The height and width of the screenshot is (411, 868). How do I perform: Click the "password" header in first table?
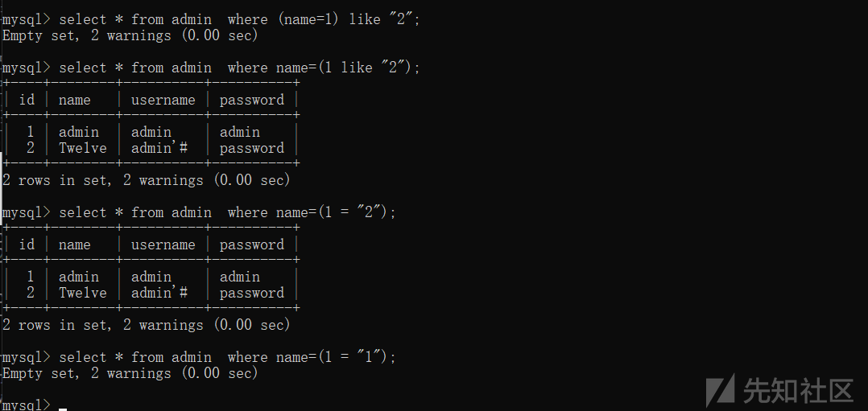click(x=252, y=101)
